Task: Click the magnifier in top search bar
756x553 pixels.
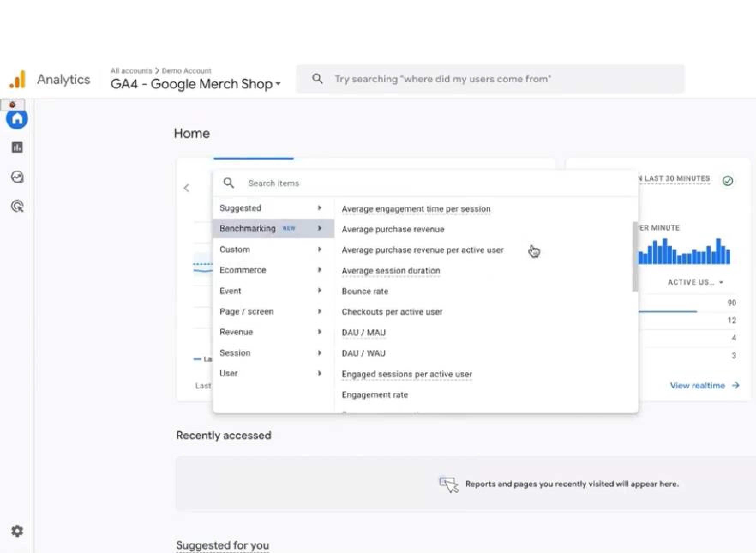Action: click(x=317, y=79)
